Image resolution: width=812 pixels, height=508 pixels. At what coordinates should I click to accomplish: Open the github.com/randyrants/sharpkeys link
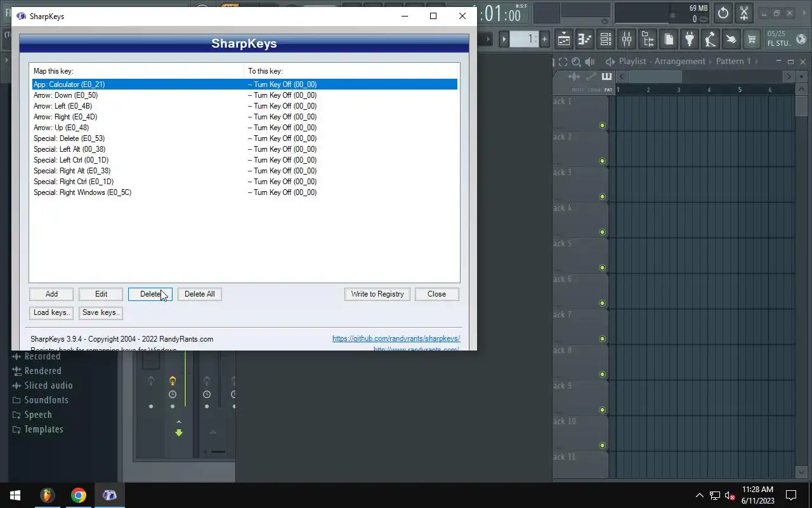[396, 338]
